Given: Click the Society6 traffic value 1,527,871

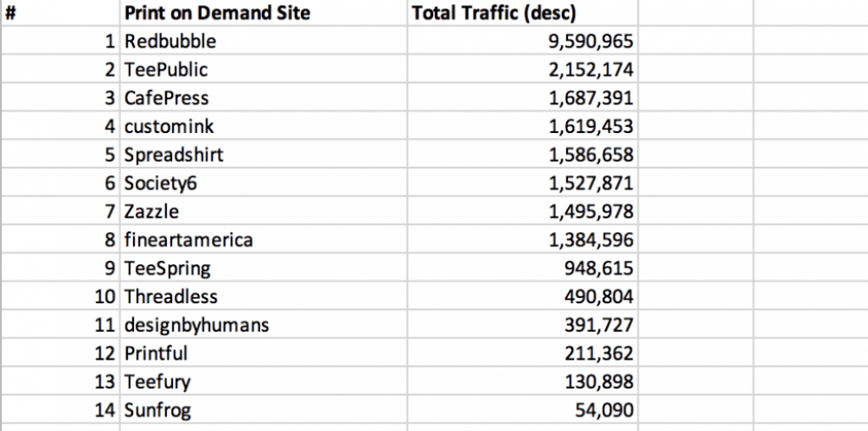Looking at the screenshot, I should tap(522, 183).
